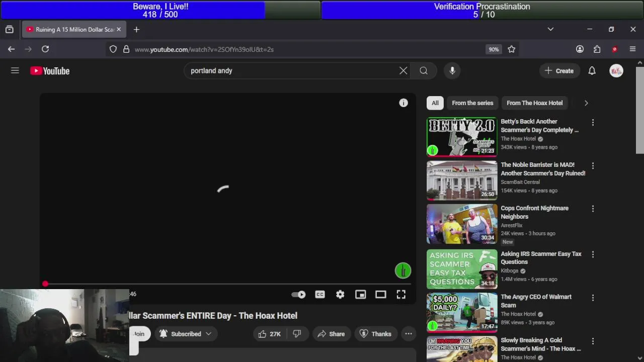644x362 pixels.
Task: Open ArrestFlix channel link
Action: pyautogui.click(x=511, y=225)
